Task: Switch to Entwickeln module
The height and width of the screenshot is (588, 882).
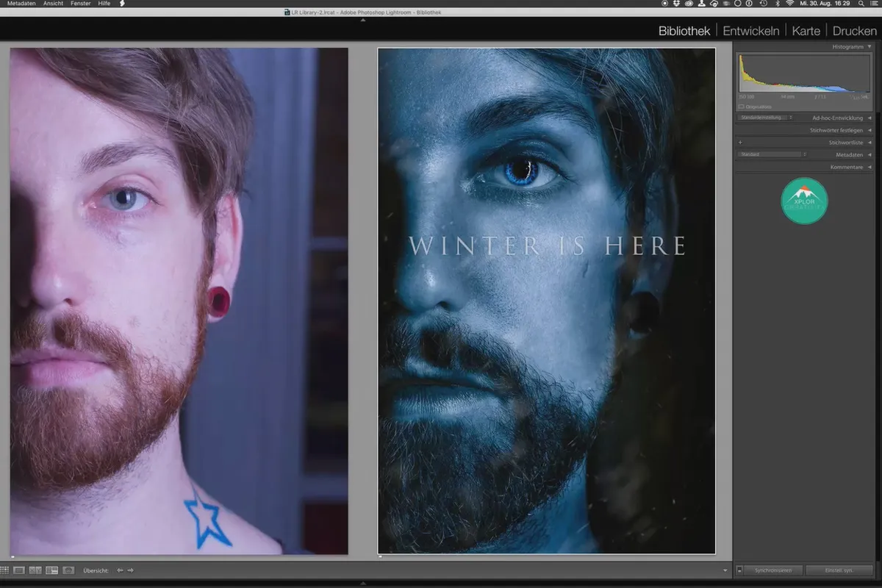Action: [750, 31]
